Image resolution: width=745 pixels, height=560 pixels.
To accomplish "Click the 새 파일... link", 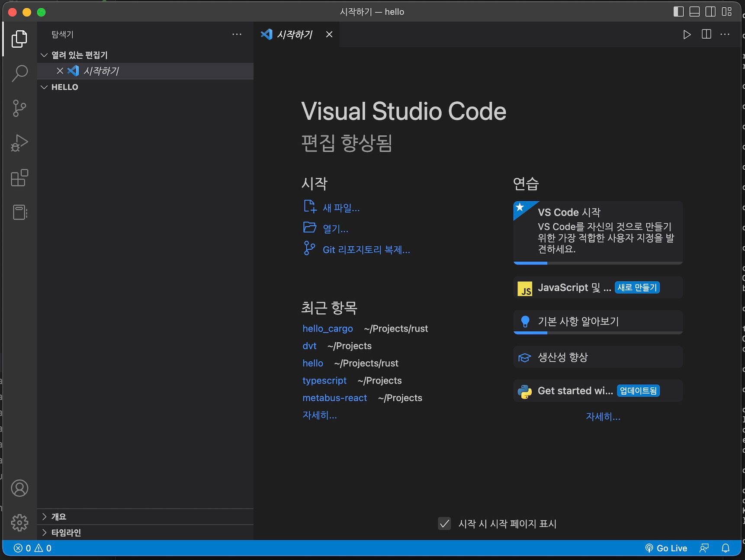I will pyautogui.click(x=341, y=208).
